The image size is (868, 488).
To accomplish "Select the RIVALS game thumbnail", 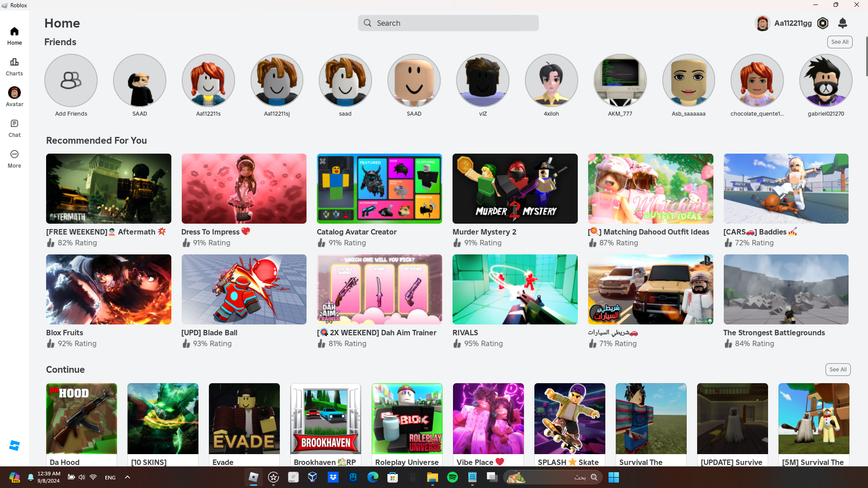I will [515, 289].
